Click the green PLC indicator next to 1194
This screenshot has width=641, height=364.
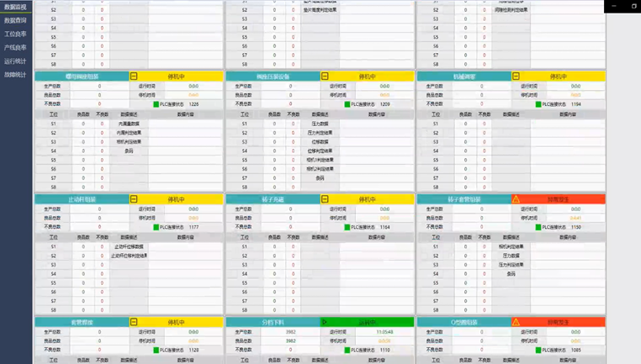(x=538, y=104)
